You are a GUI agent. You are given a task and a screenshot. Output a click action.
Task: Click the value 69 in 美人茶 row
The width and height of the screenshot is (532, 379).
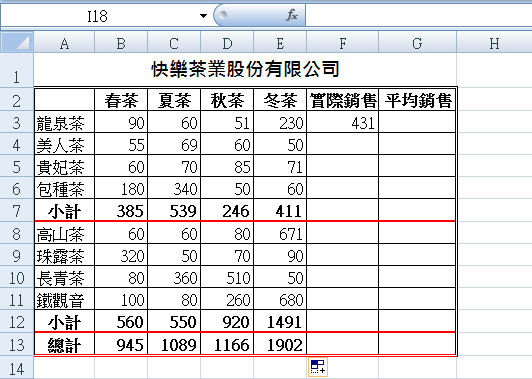pos(174,144)
